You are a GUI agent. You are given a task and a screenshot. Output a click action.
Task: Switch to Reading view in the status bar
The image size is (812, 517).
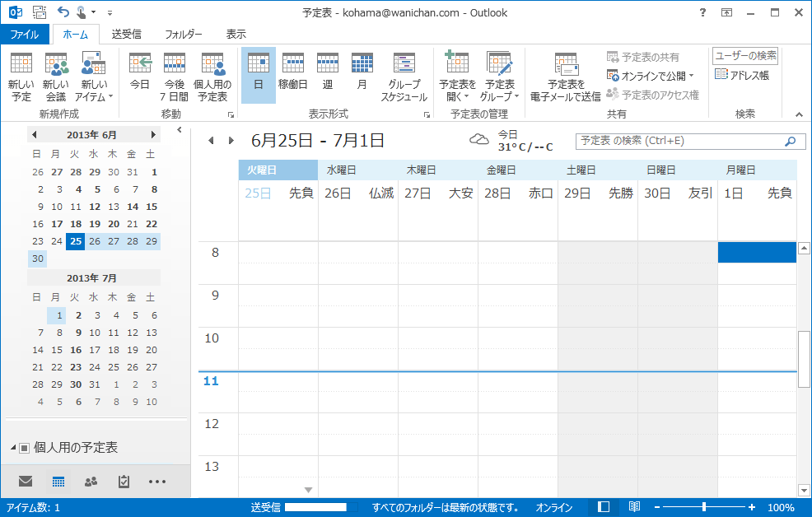(634, 507)
